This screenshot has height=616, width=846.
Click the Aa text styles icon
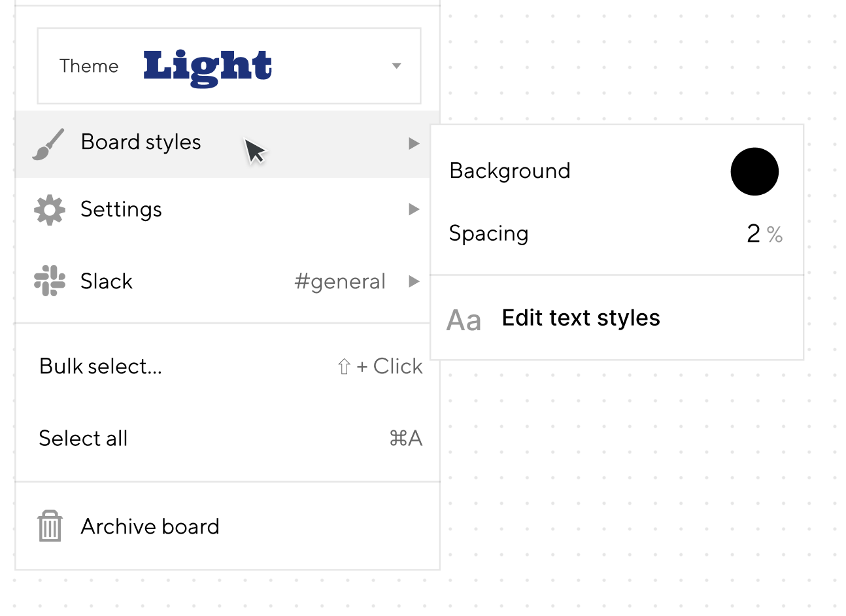(x=464, y=320)
